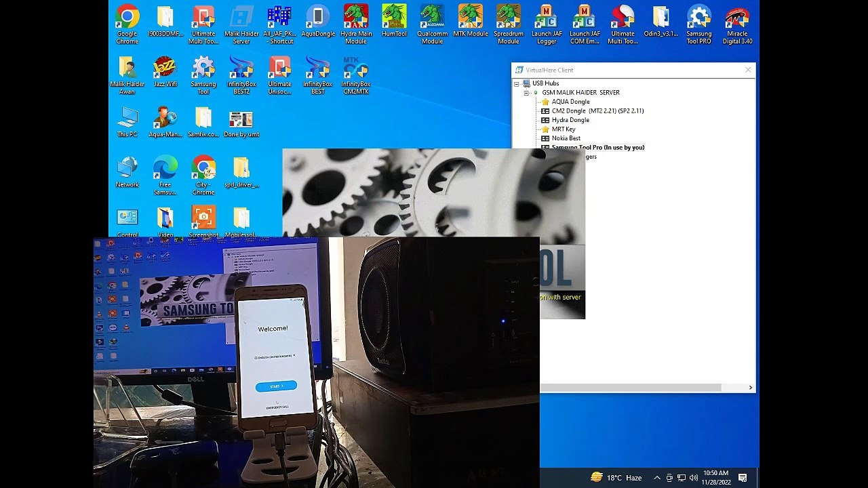Open the City - Chrome shortcut

(203, 175)
